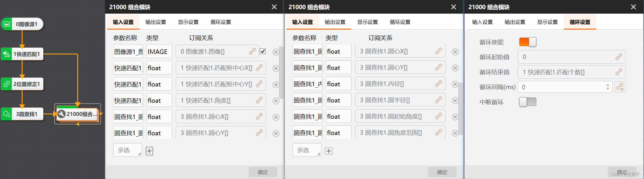644x179 pixels.
Task: Click the 图像源1 parameter name field
Action: [128, 52]
